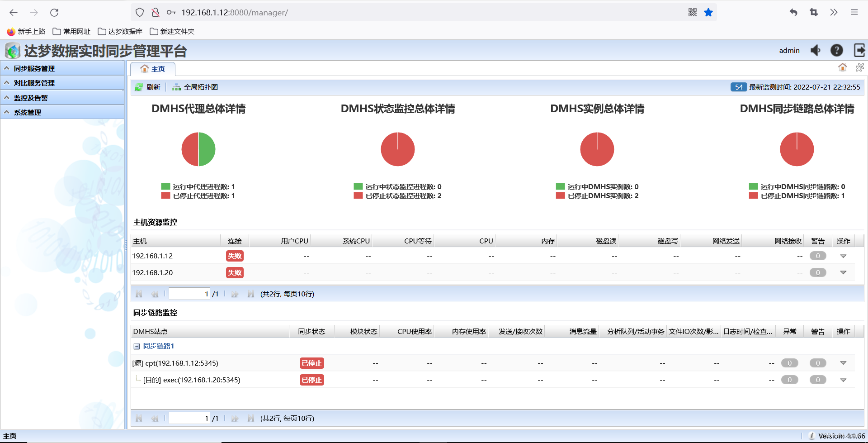Open the QR code icon in address bar
Image resolution: width=868 pixels, height=443 pixels.
pyautogui.click(x=692, y=13)
